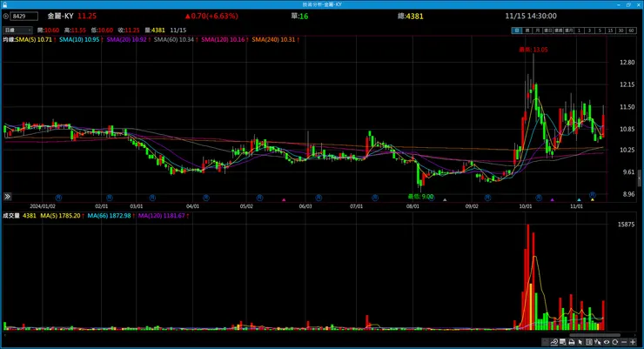Click the SMA(60) 10.34 label
Screen dimensions: 644x349
174,39
